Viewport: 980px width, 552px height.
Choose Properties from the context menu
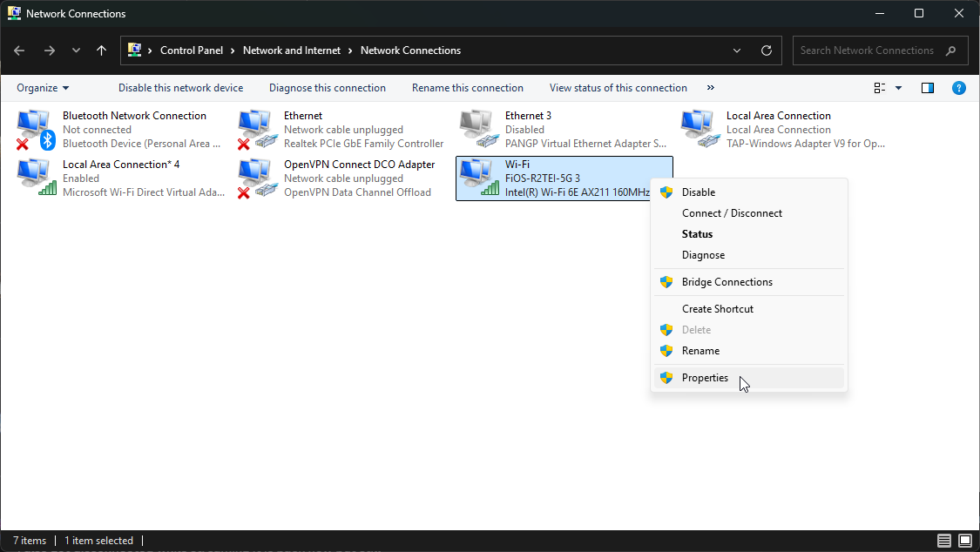705,378
